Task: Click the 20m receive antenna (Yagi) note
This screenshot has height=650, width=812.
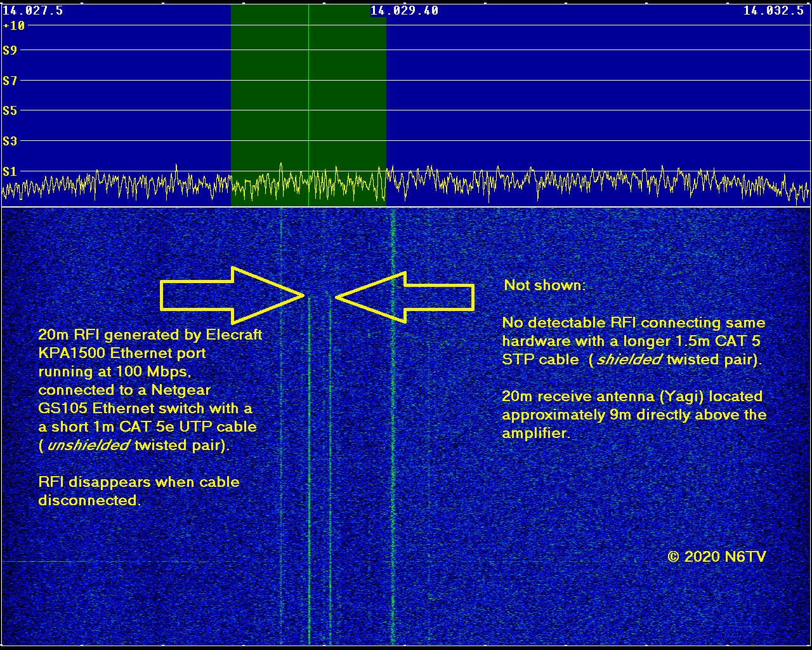Action: tap(634, 415)
